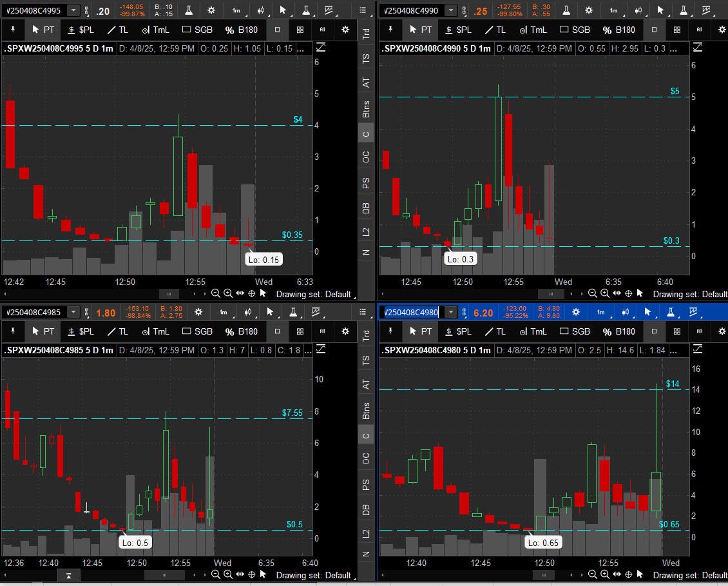Expand symbol dropdown arrow for C4990
This screenshot has width=728, height=586.
tap(451, 10)
